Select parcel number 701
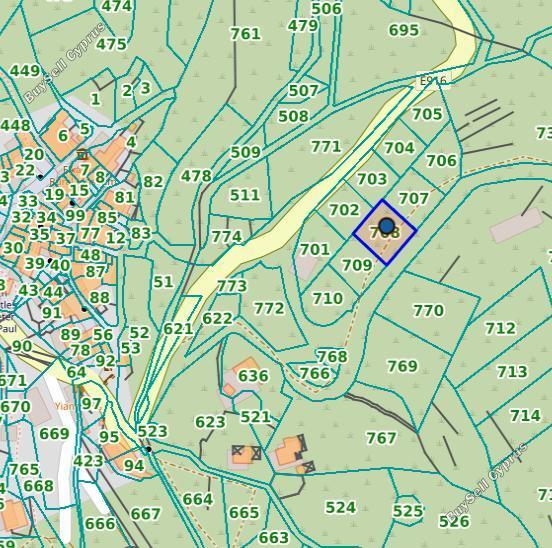 click(315, 250)
